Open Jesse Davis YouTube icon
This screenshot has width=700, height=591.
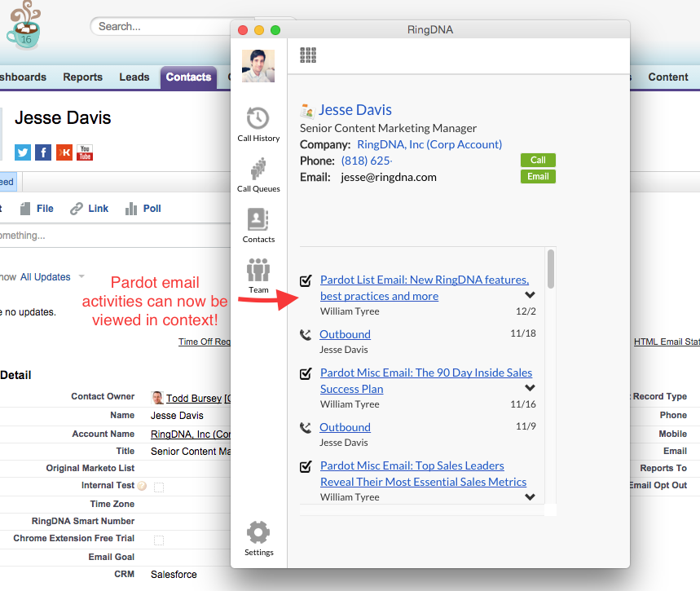(85, 152)
